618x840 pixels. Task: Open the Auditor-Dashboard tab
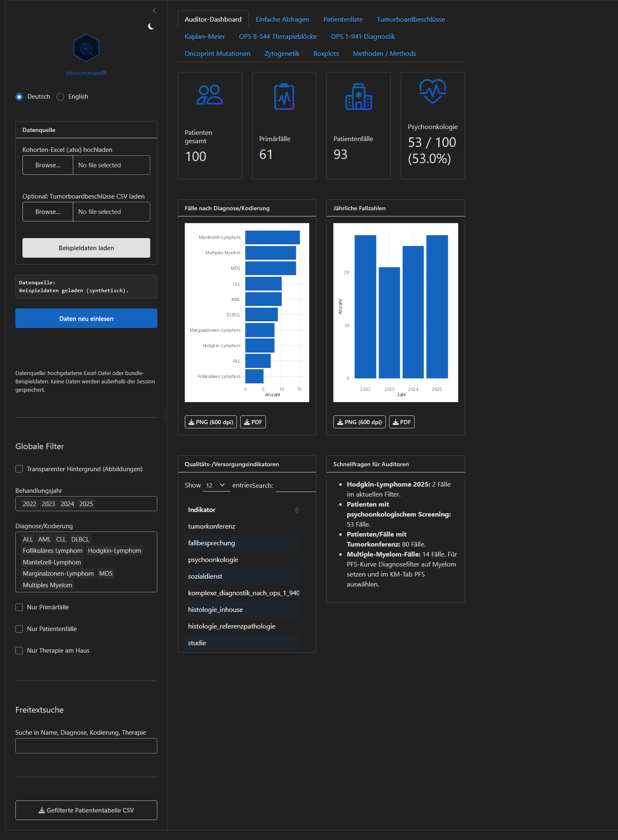[213, 19]
